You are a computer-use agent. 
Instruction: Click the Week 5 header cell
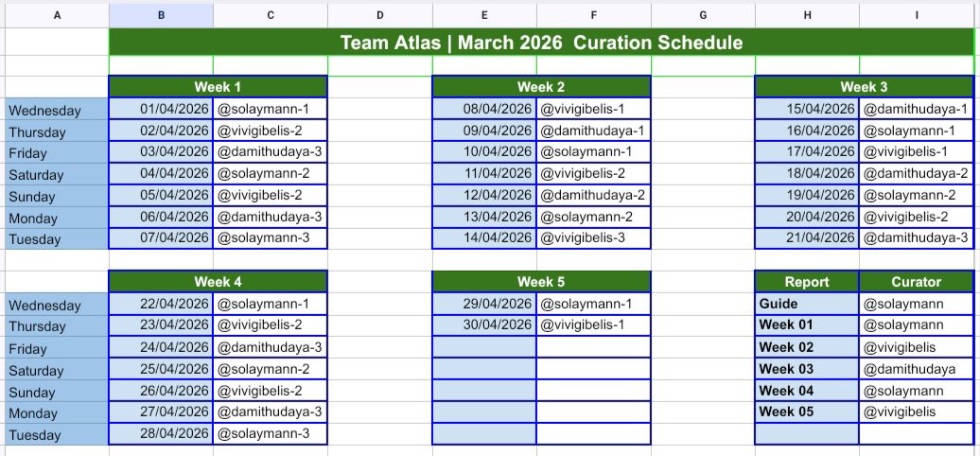[541, 282]
